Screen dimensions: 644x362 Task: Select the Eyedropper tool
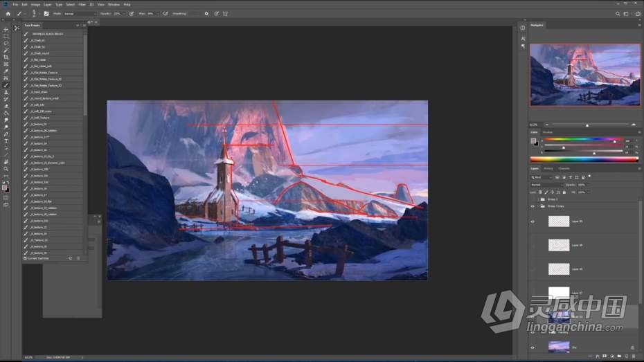6,71
